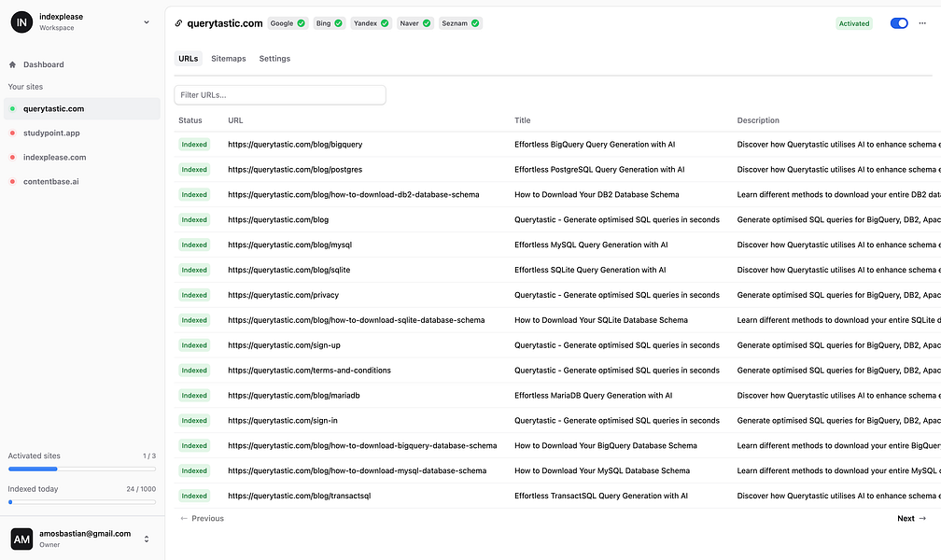
Task: Click the Indexed today progress bar
Action: click(81, 502)
